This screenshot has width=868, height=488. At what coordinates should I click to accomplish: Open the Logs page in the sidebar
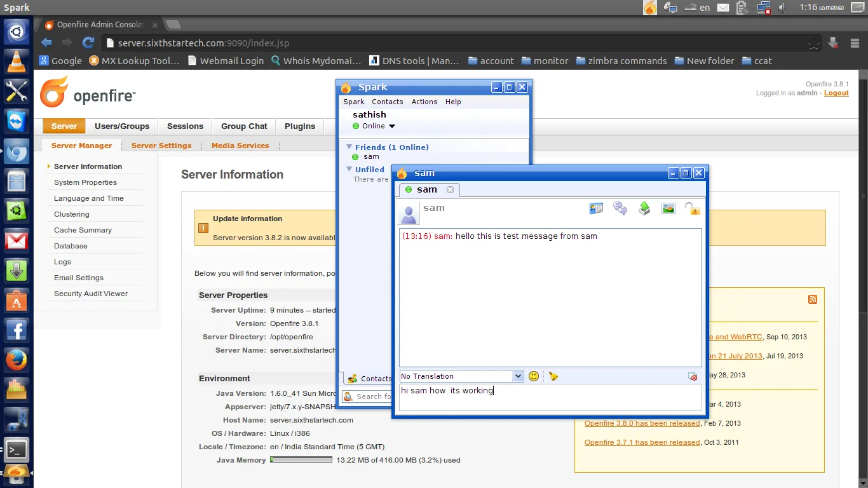pyautogui.click(x=62, y=262)
